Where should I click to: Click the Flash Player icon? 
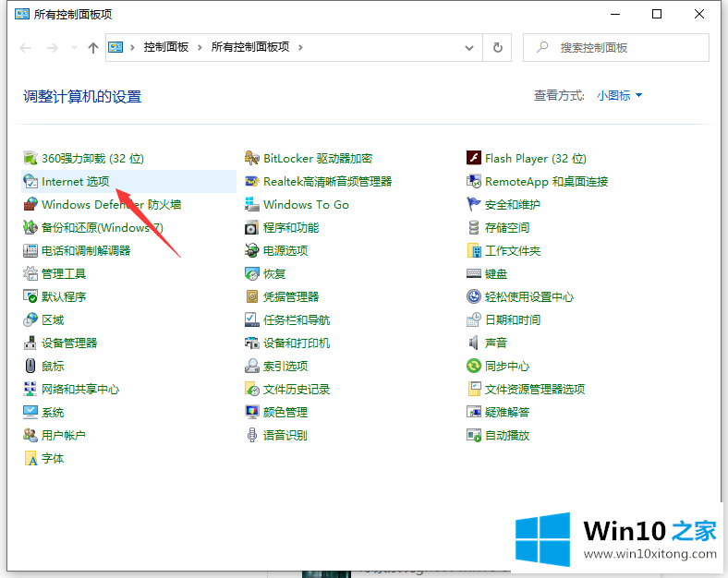(474, 158)
